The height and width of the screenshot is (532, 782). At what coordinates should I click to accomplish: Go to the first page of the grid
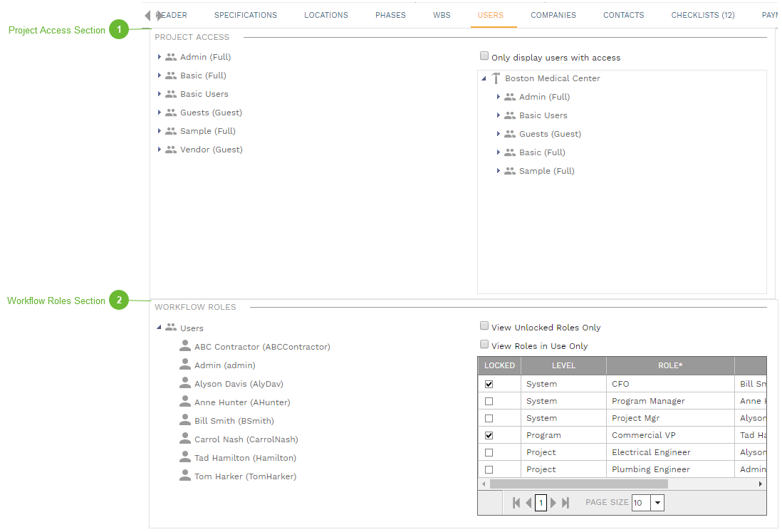click(516, 503)
